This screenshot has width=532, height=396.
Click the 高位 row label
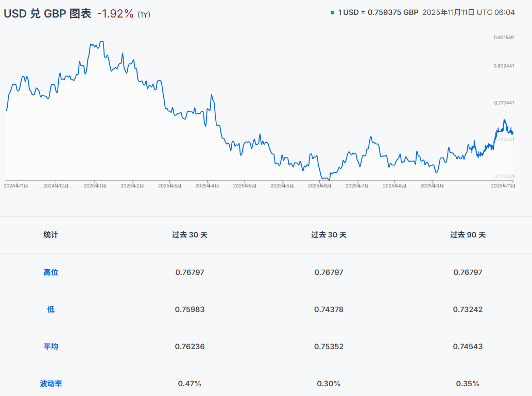tap(50, 272)
